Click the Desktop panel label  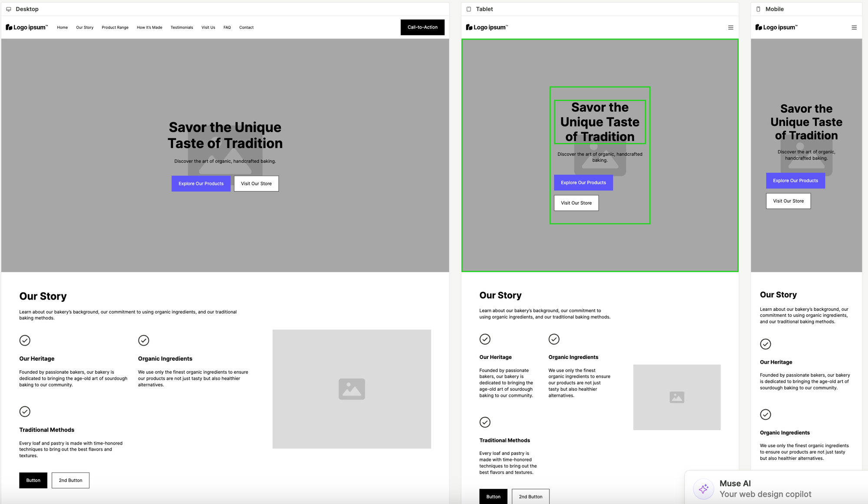[27, 9]
